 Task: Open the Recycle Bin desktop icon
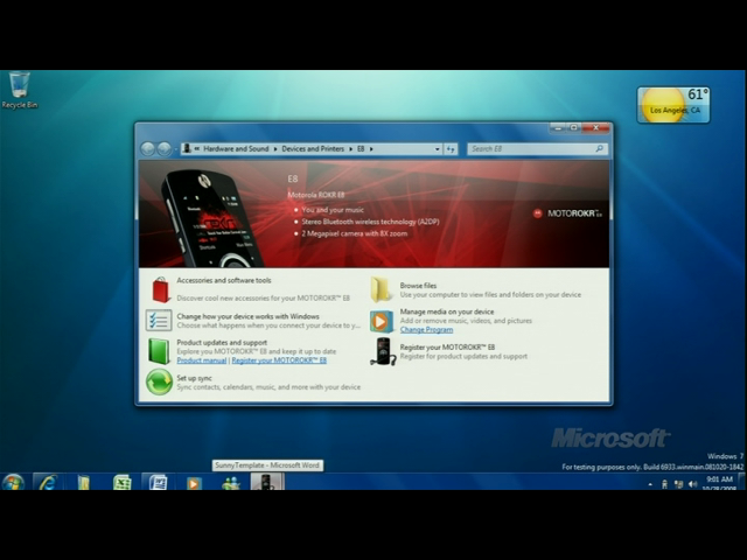point(20,90)
